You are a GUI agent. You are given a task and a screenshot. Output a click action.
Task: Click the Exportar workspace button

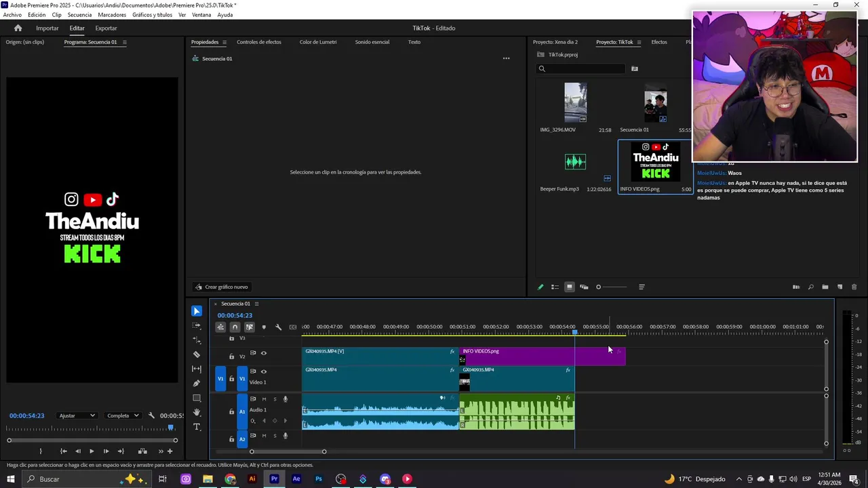106,28
